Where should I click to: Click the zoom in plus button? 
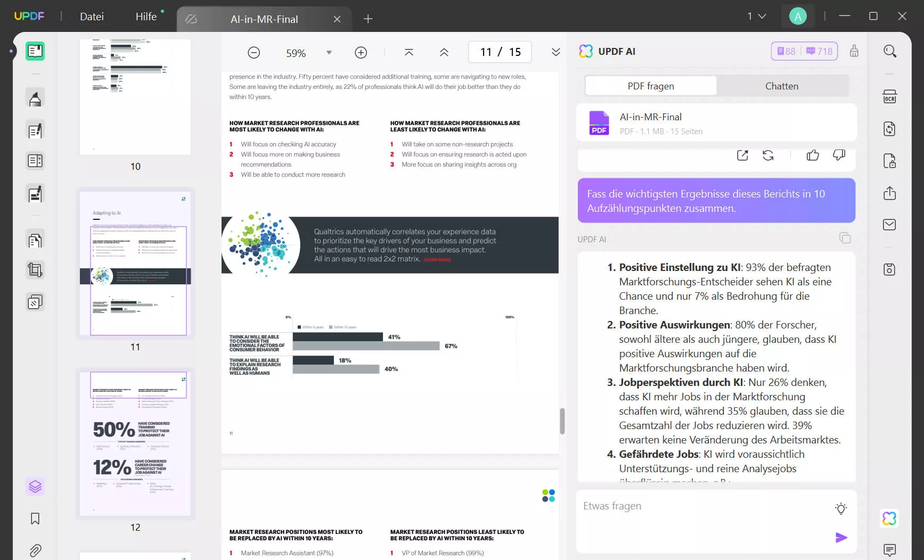361,52
